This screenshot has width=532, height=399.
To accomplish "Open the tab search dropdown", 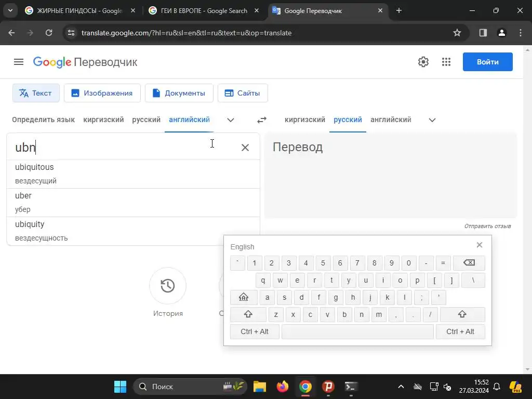I will 10,10.
